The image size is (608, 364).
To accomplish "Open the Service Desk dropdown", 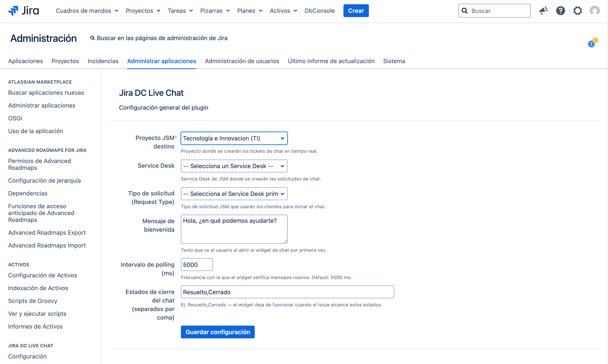I will 234,166.
